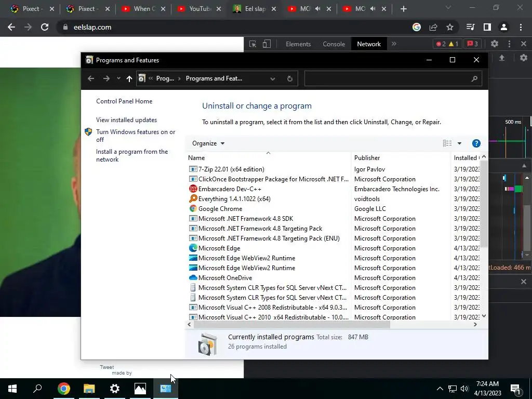Select Embarcadero Dev-C++ program icon

[193, 189]
